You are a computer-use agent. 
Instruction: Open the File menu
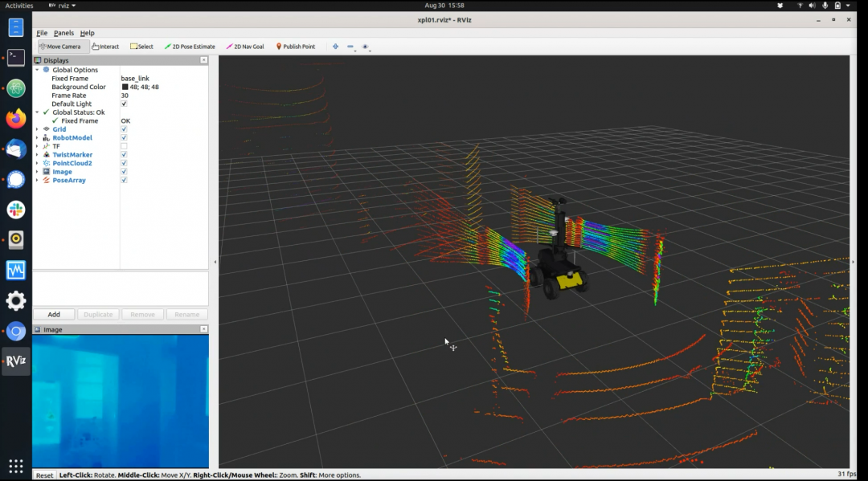click(x=42, y=33)
